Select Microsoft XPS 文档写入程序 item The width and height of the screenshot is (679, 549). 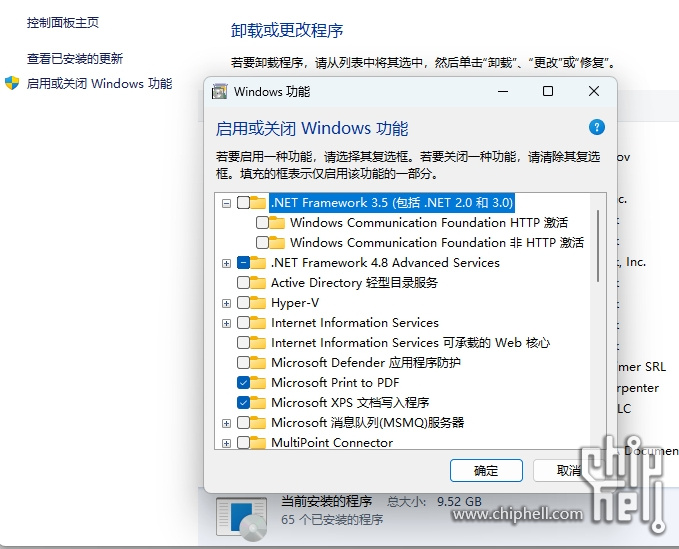350,403
